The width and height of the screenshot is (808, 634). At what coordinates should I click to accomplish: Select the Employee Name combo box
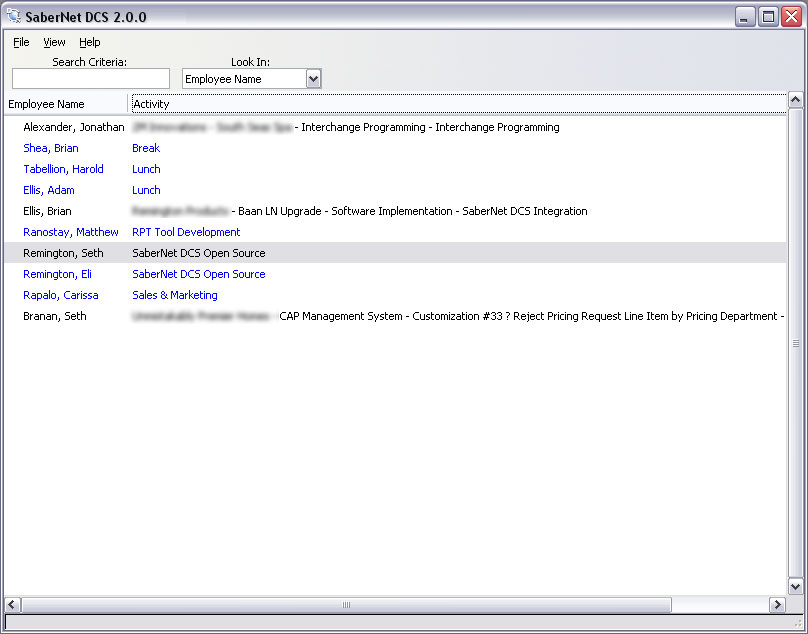pyautogui.click(x=251, y=79)
